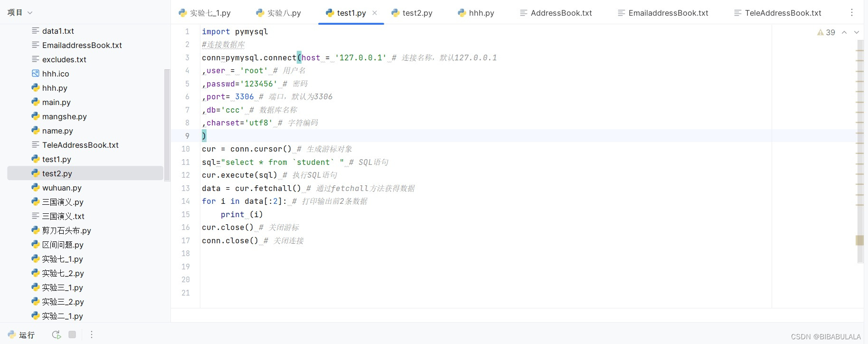Click the passwd='123456' argument
Screen dimensions: 868x344
[x=242, y=84]
